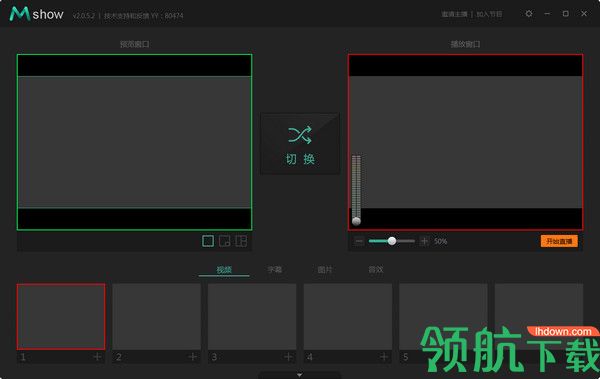
Task: Select the picture-in-picture layout icon
Action: pos(225,241)
